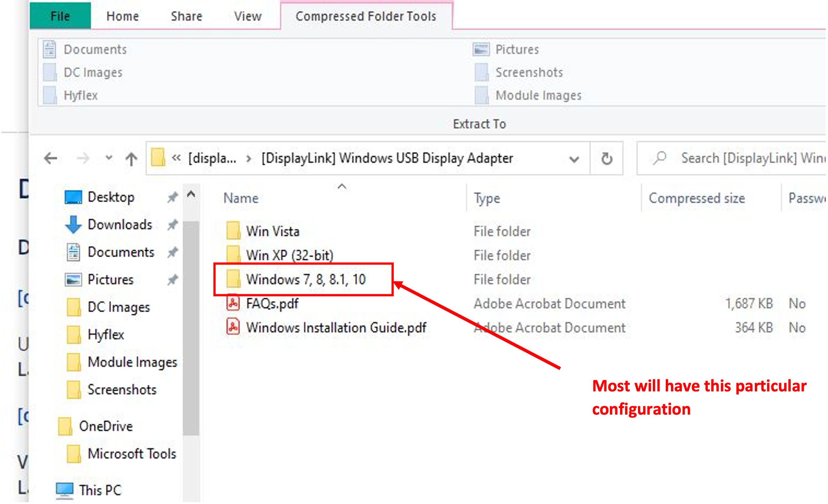Switch to the View ribbon tab

248,16
